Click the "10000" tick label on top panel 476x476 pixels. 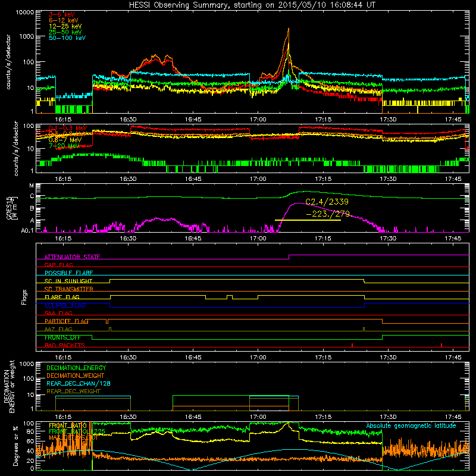(25, 12)
